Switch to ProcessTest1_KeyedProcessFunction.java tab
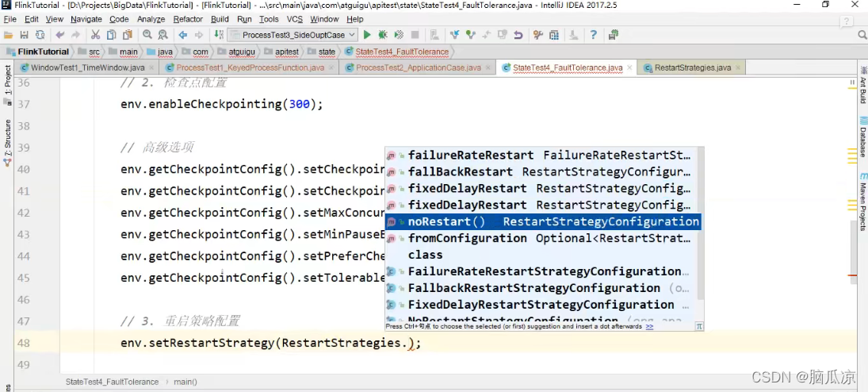The width and height of the screenshot is (868, 392). [250, 67]
